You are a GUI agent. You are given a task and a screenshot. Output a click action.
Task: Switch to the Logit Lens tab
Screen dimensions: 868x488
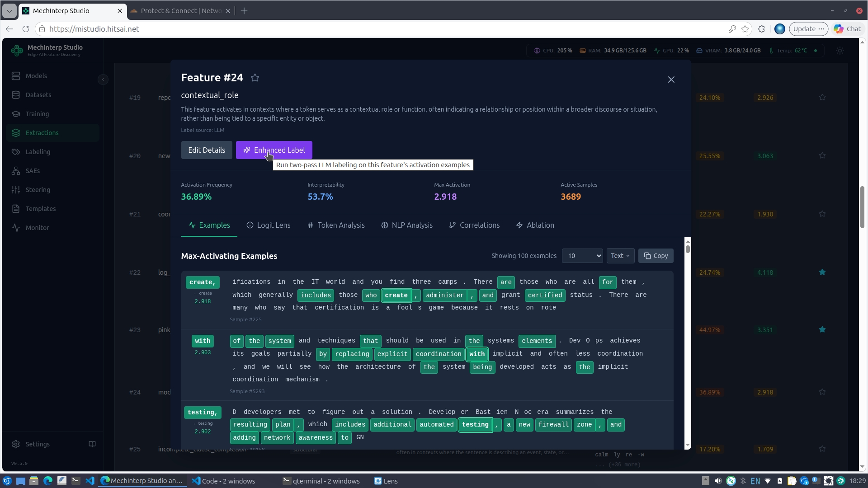(269, 225)
